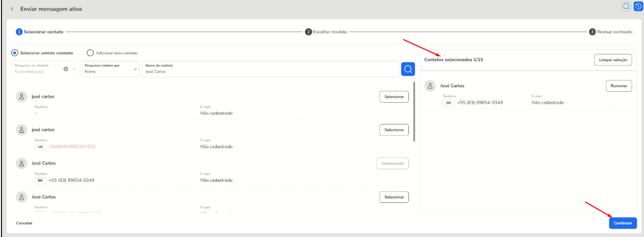Click the back arrow beside Enviar mensagem ativa
The height and width of the screenshot is (237, 644).
tap(12, 9)
